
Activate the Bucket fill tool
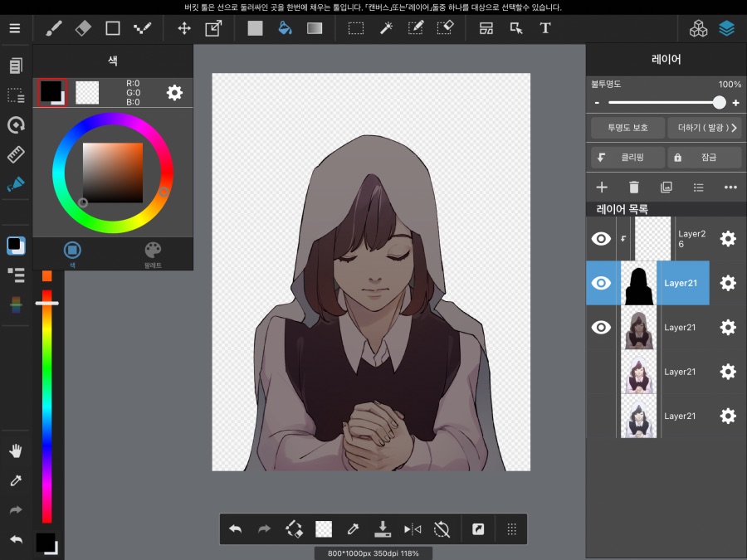point(285,27)
